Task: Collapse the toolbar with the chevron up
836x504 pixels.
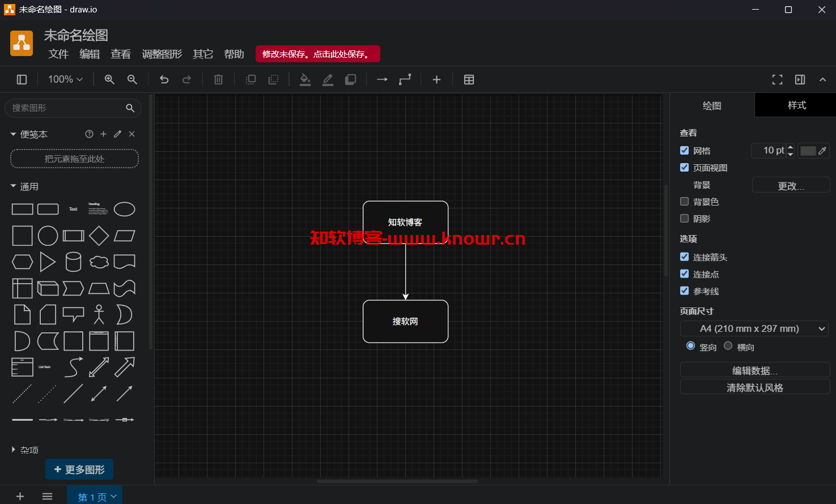Action: pos(822,80)
